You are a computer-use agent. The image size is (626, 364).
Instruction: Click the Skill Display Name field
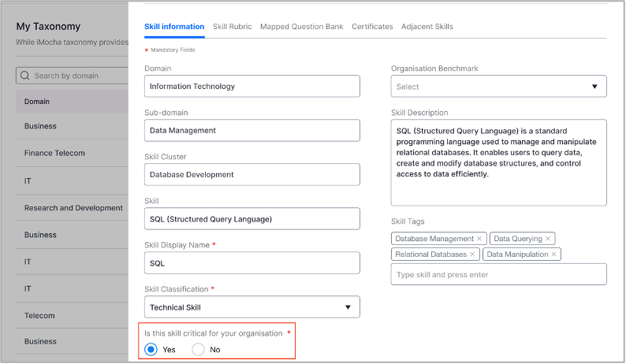(252, 263)
